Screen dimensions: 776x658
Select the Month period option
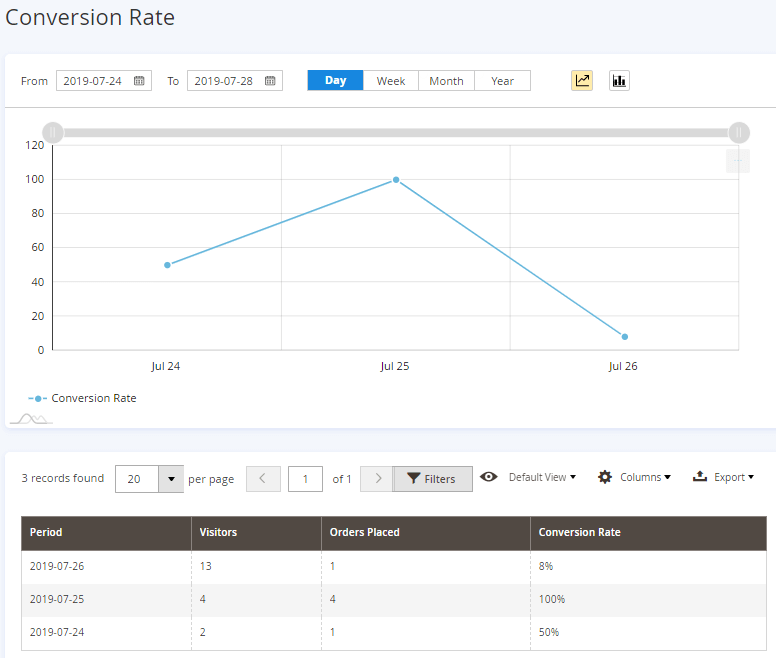[x=446, y=81]
